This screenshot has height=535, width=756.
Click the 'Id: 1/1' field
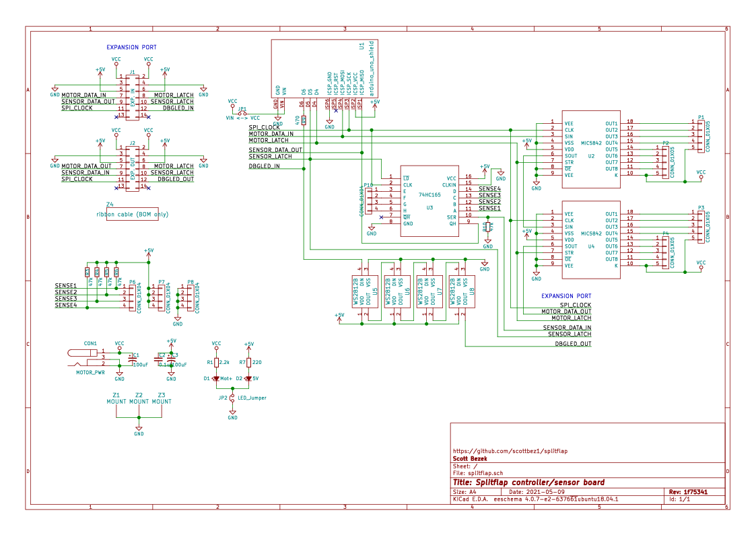point(679,499)
